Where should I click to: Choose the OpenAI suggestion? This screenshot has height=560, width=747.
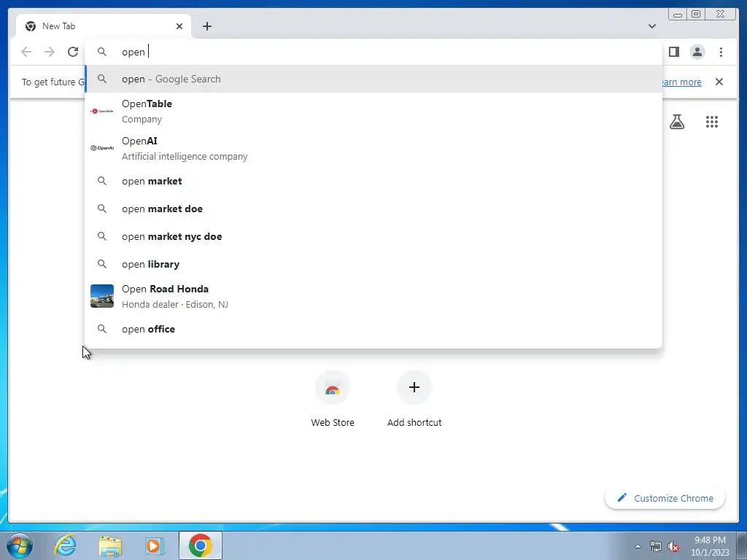pos(373,149)
